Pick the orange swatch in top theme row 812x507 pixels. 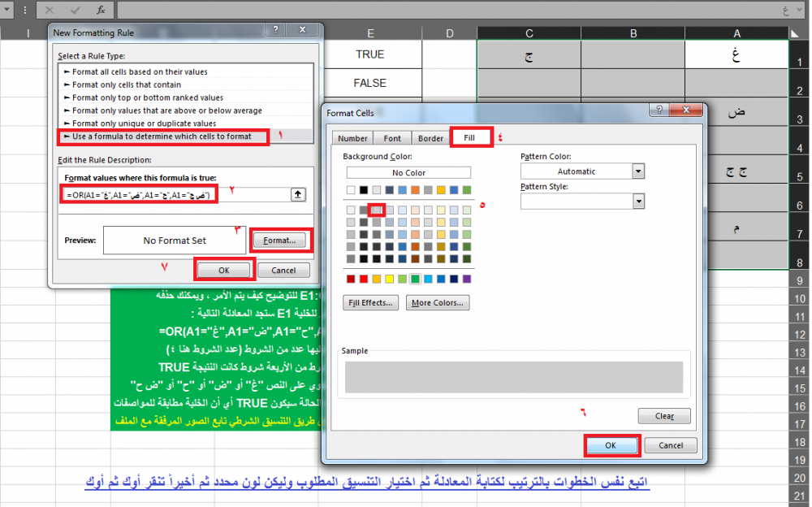pyautogui.click(x=415, y=190)
